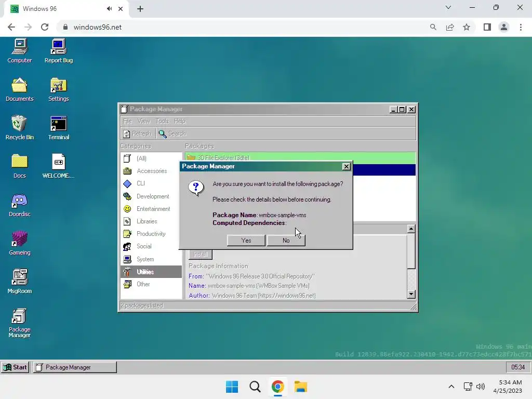
Task: Select the Accessories category
Action: pos(151,171)
